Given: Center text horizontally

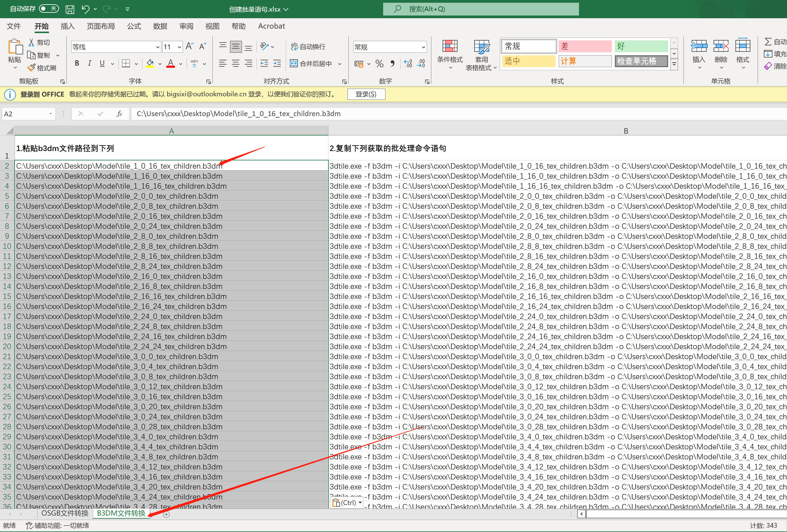Looking at the screenshot, I should point(236,63).
